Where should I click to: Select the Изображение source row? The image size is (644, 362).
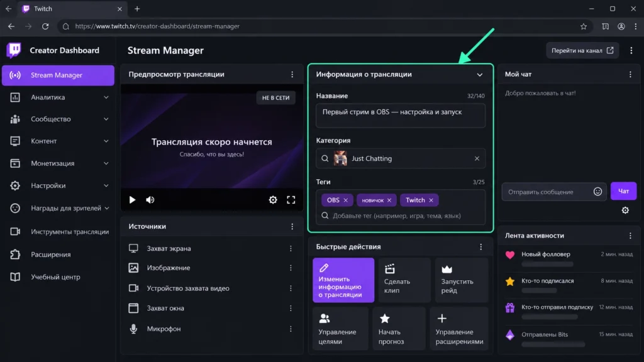pyautogui.click(x=211, y=268)
